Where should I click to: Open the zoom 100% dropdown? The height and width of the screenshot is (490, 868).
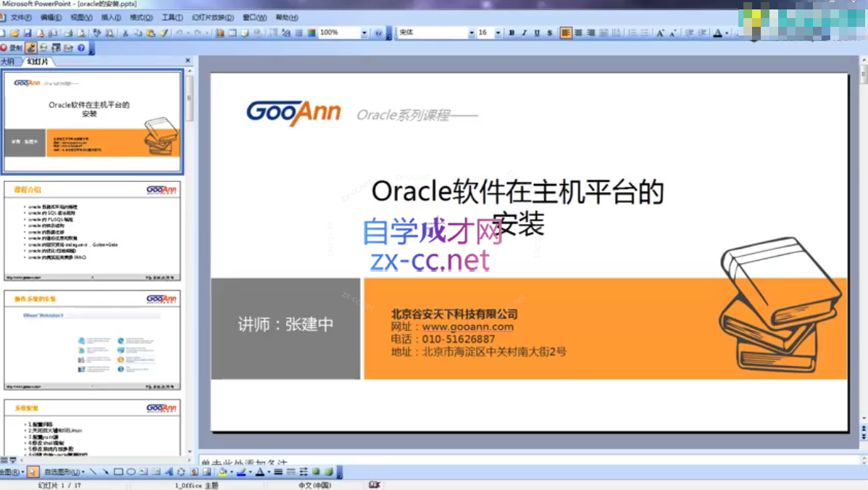tap(364, 33)
